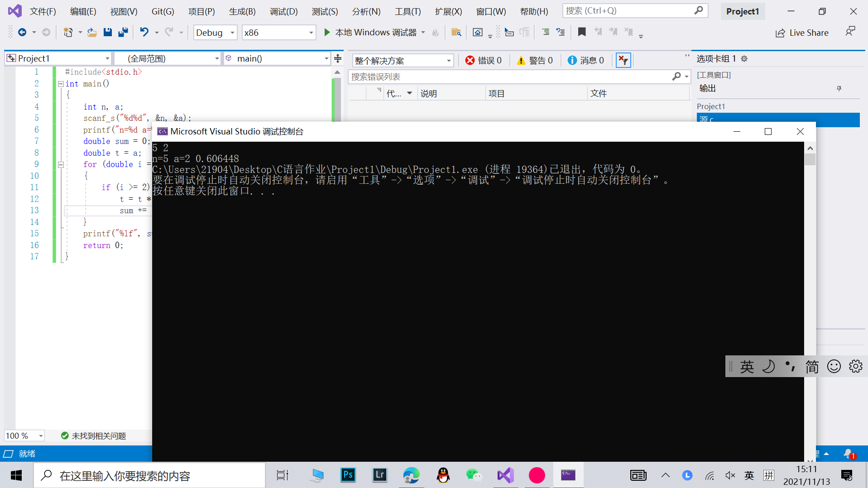Click the 搜索 (Ctrl+Q) search box
The image size is (868, 488).
635,10
